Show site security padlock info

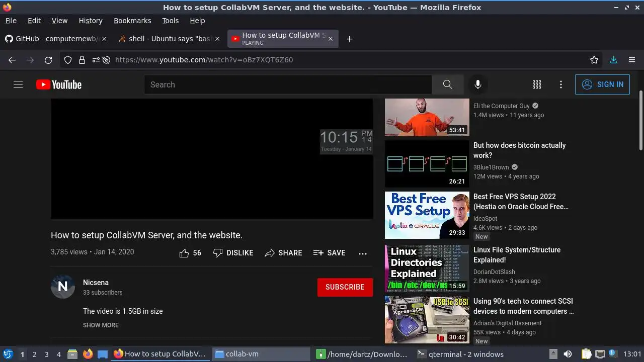pyautogui.click(x=82, y=60)
